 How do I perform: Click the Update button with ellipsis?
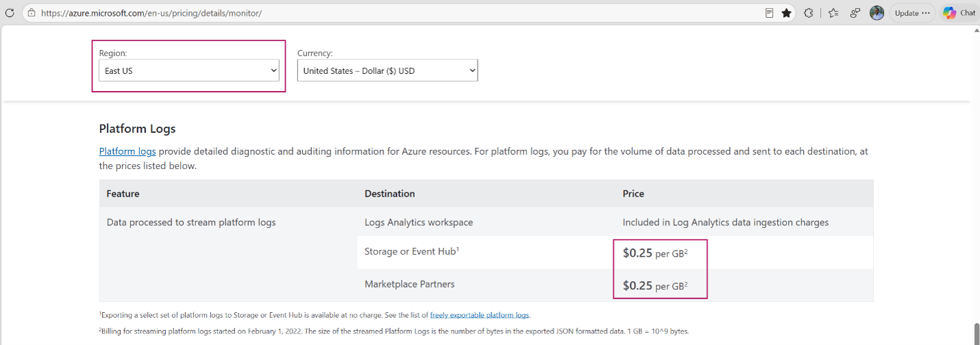click(912, 13)
